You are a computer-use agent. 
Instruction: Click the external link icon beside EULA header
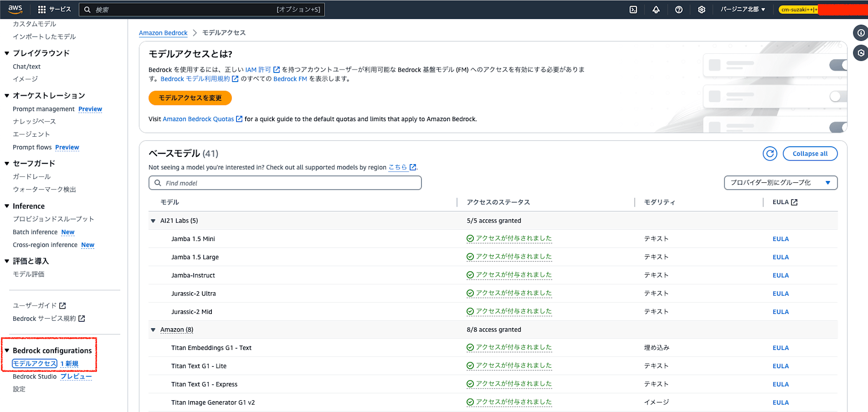(794, 202)
